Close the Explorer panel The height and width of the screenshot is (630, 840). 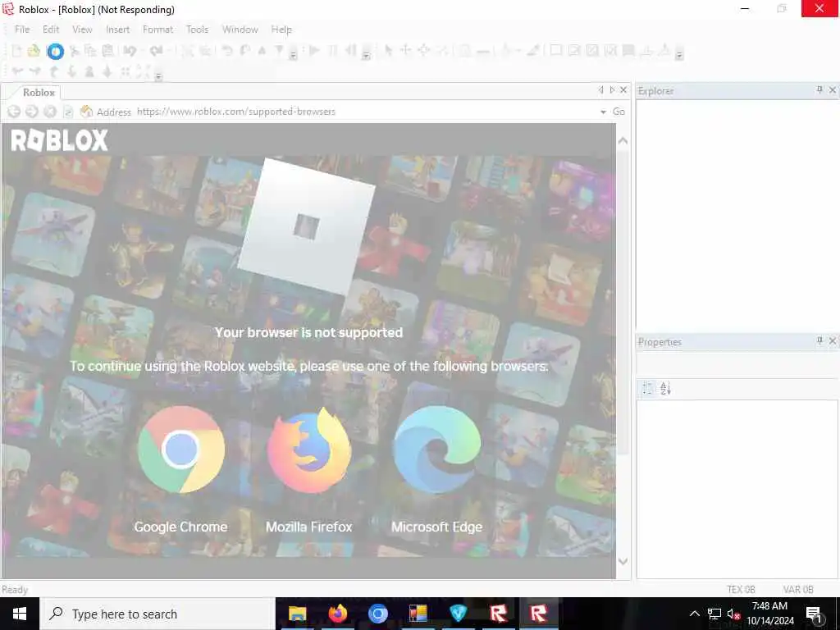(833, 90)
